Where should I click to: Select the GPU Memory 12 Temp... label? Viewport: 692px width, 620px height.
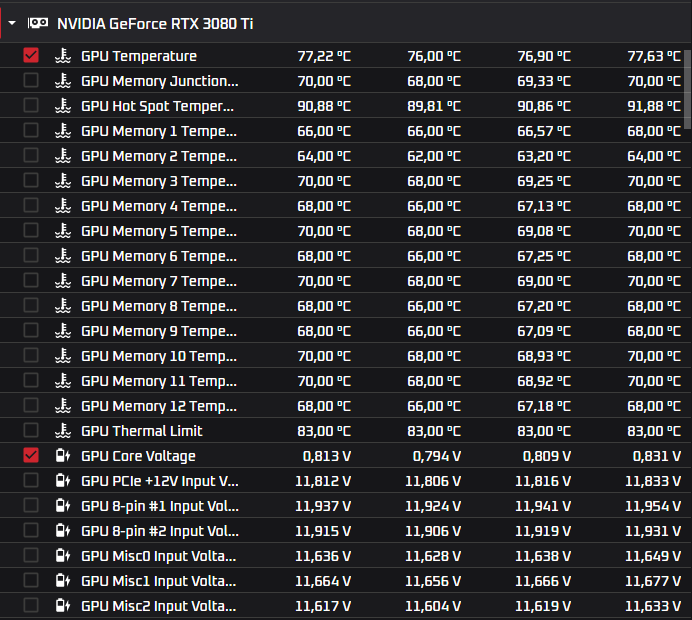[159, 406]
